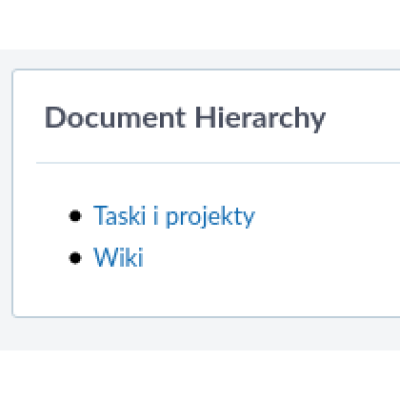This screenshot has width=400, height=400.
Task: Click blank card area above the heading
Action: pos(207,86)
